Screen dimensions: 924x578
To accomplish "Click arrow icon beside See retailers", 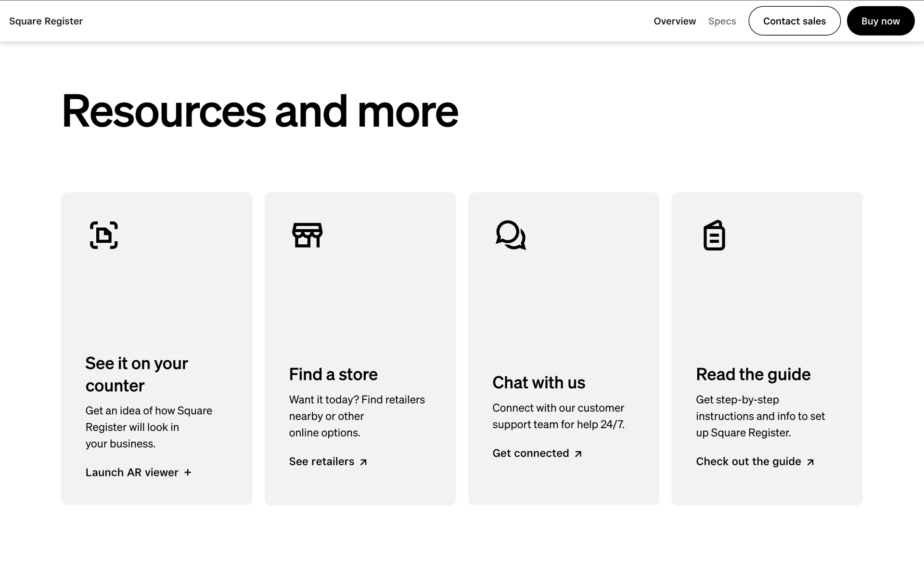I will point(363,462).
